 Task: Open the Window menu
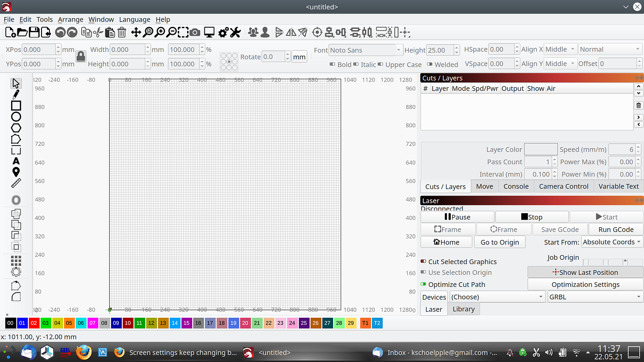tap(101, 19)
